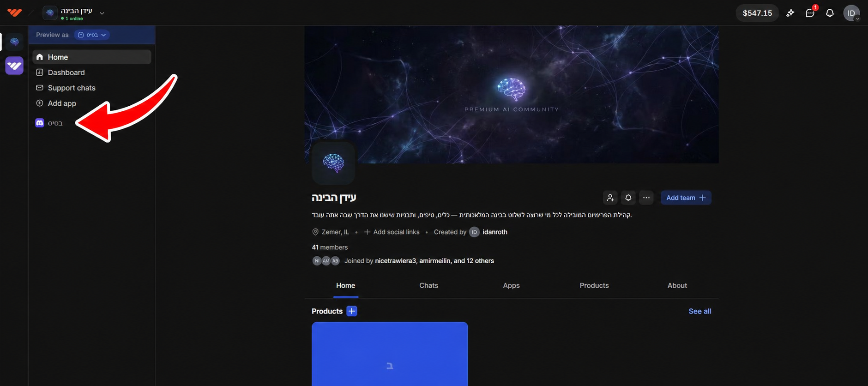Screen dimensions: 868x386
Task: Click the community title עידן הבינה heading
Action: pos(334,198)
